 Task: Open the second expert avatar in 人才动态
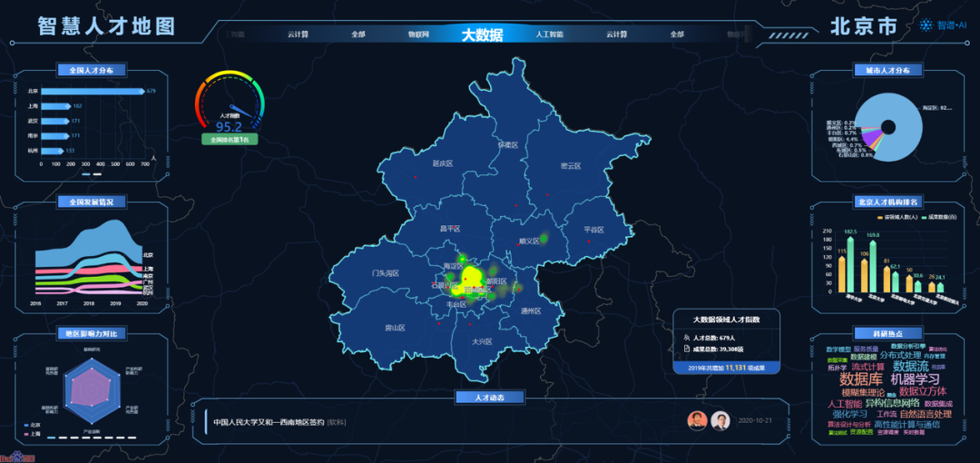click(720, 420)
